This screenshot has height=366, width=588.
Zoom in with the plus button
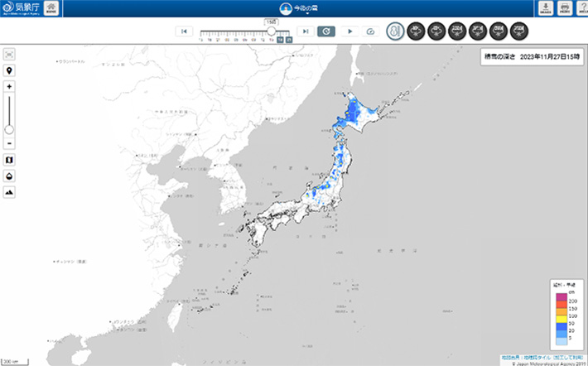tap(9, 87)
